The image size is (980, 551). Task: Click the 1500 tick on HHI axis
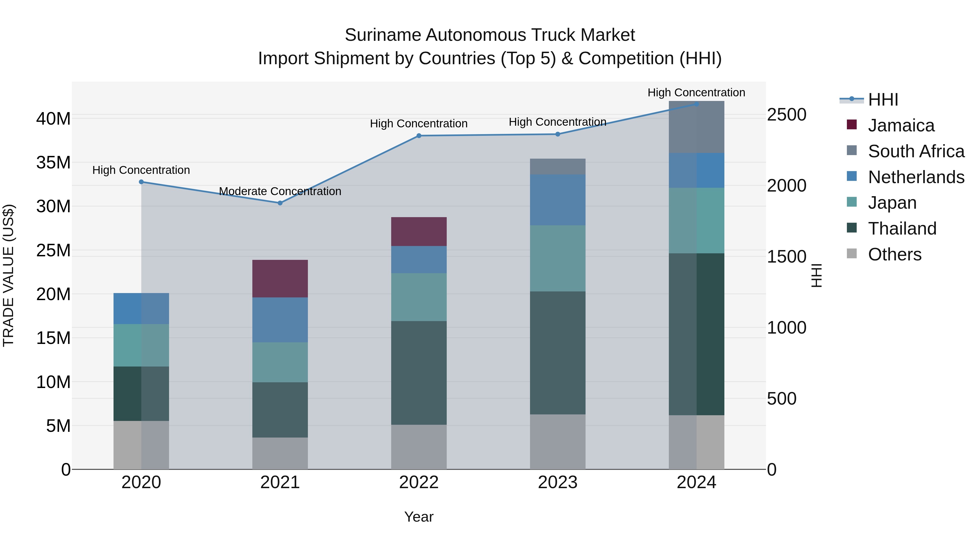pyautogui.click(x=787, y=257)
